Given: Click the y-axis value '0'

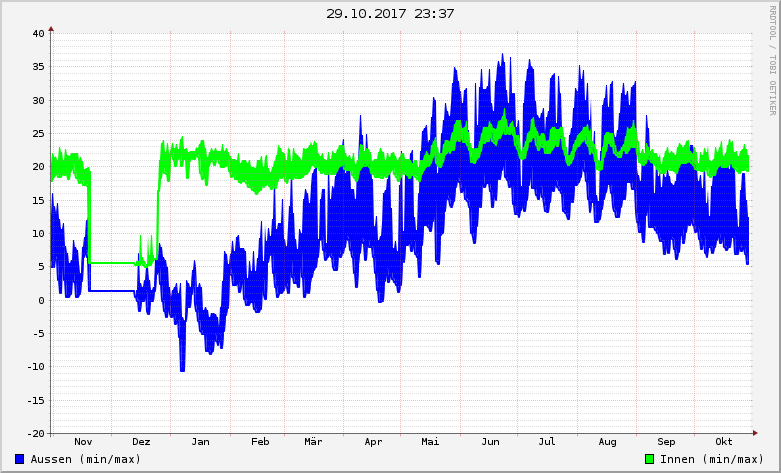Looking at the screenshot, I should 42,300.
